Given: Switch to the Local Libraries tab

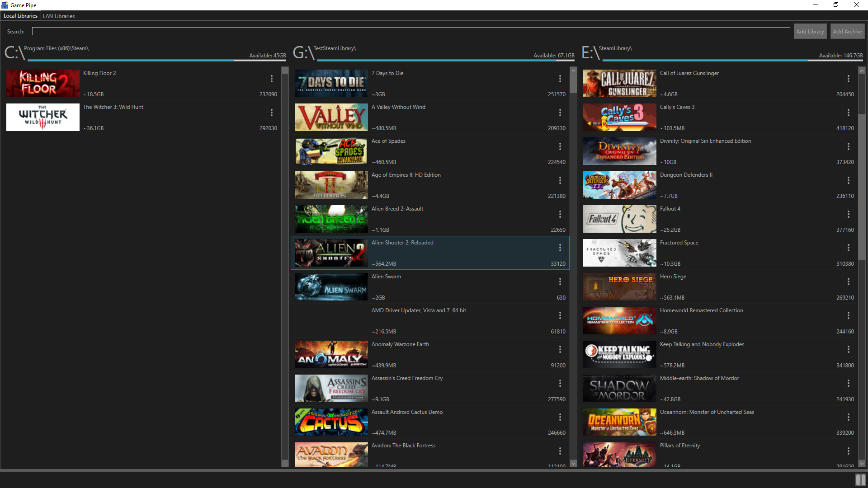Looking at the screenshot, I should tap(20, 16).
